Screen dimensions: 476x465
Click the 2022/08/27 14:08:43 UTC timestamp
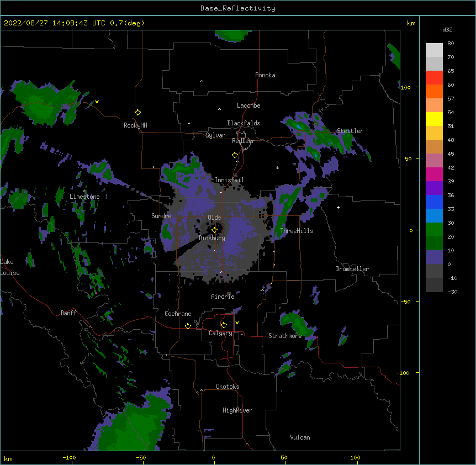pos(54,23)
